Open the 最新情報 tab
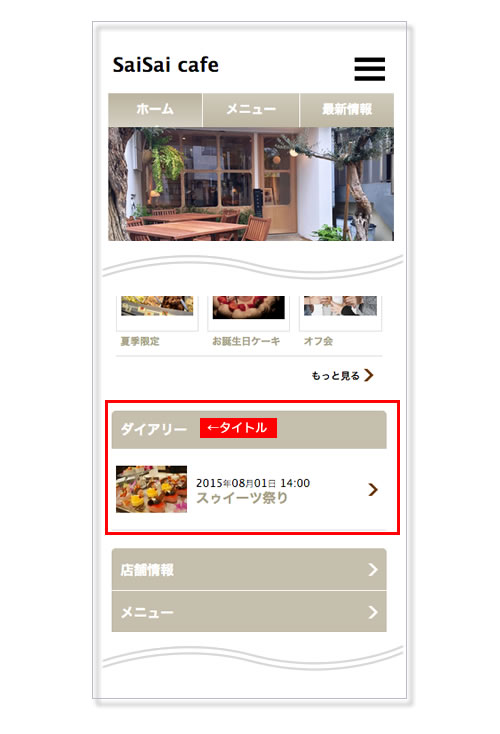The height and width of the screenshot is (734, 500). 347,110
